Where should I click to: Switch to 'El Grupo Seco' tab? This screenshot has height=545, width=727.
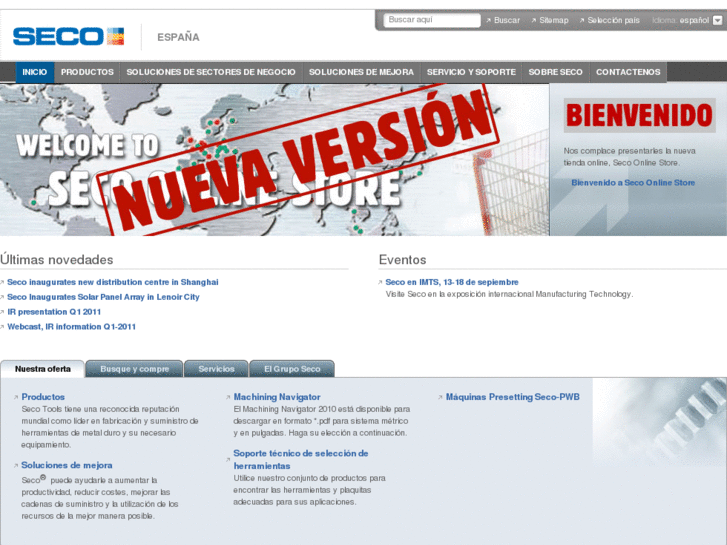coord(292,369)
